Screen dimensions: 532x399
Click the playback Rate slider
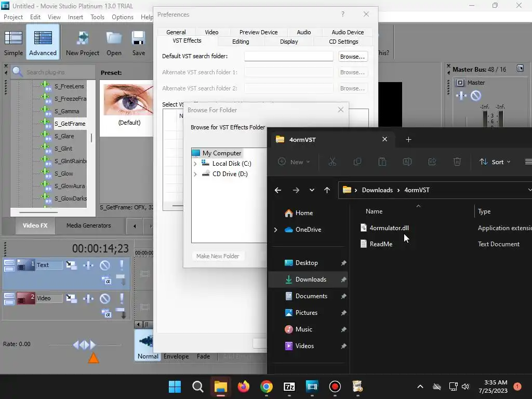click(x=85, y=345)
